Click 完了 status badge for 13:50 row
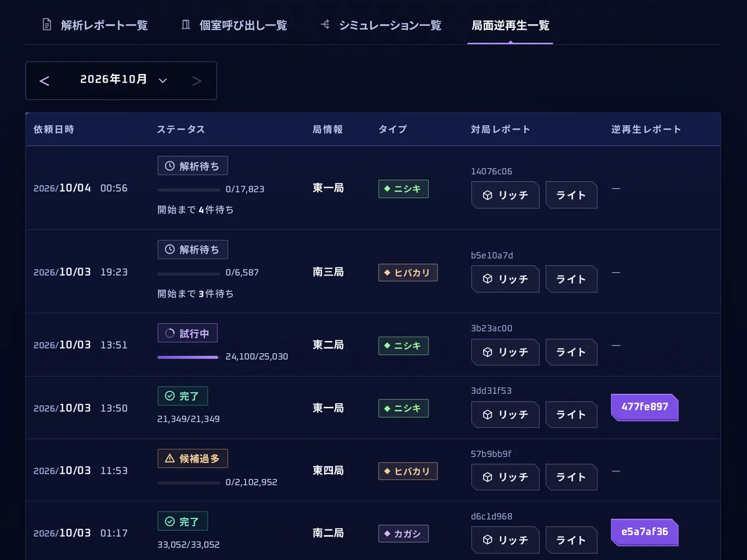The width and height of the screenshot is (747, 560). click(x=182, y=396)
